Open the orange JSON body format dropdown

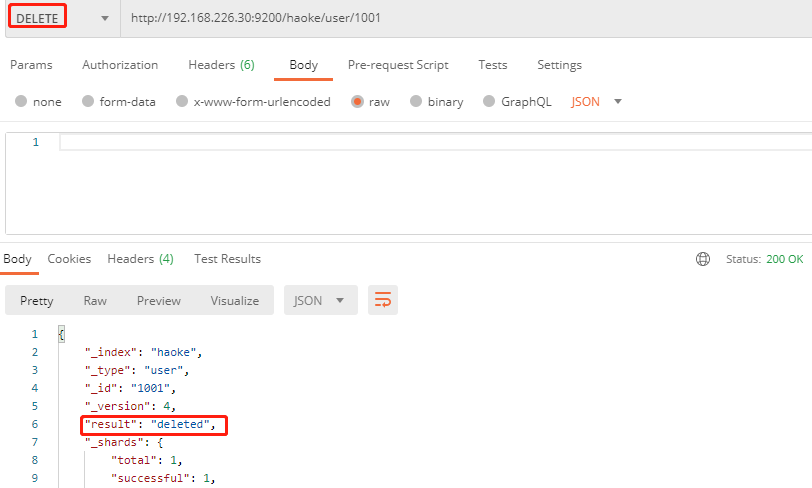click(x=596, y=102)
